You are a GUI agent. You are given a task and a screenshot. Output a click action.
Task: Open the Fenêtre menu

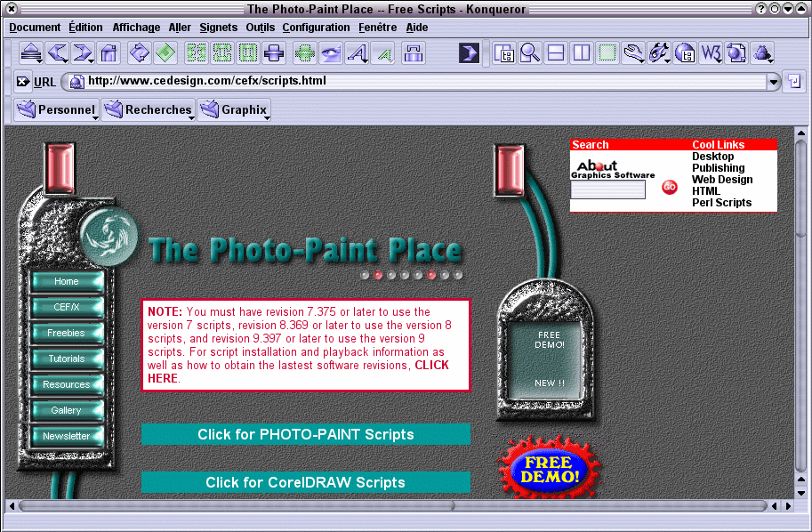pos(377,28)
